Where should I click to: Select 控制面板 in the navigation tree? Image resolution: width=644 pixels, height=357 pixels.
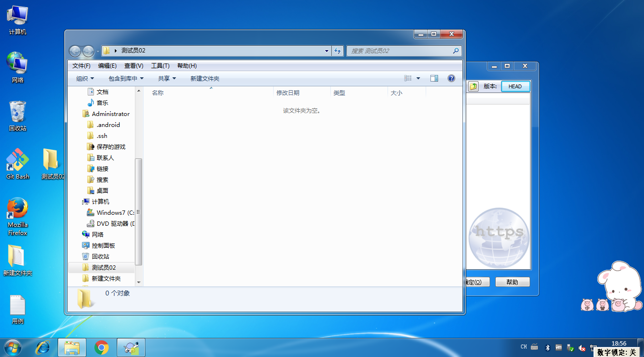pyautogui.click(x=99, y=245)
